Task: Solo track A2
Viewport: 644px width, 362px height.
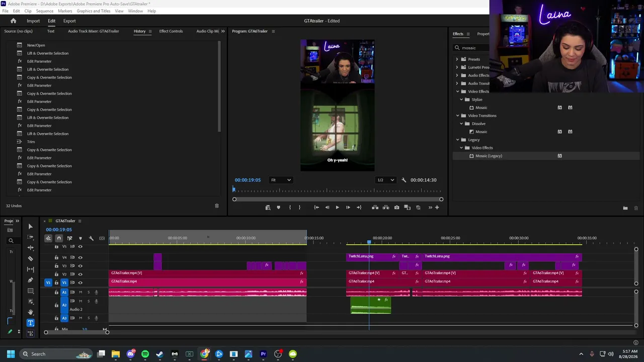Action: [89, 301]
